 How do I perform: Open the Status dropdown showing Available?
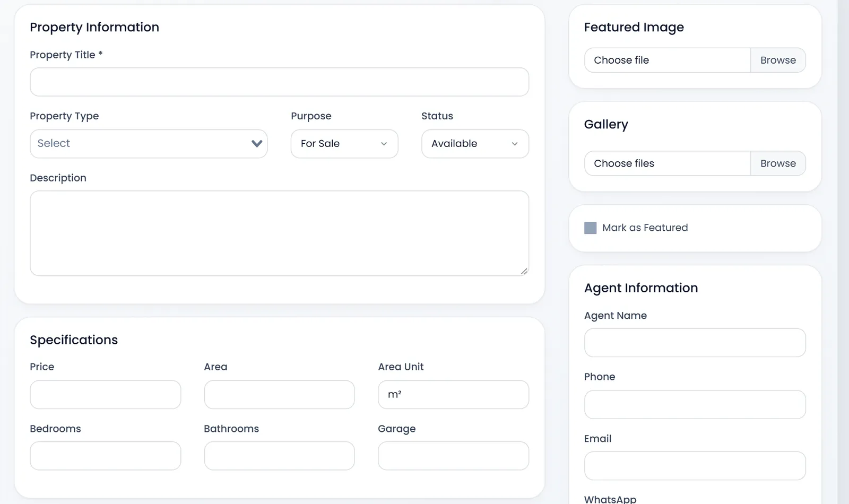tap(475, 144)
